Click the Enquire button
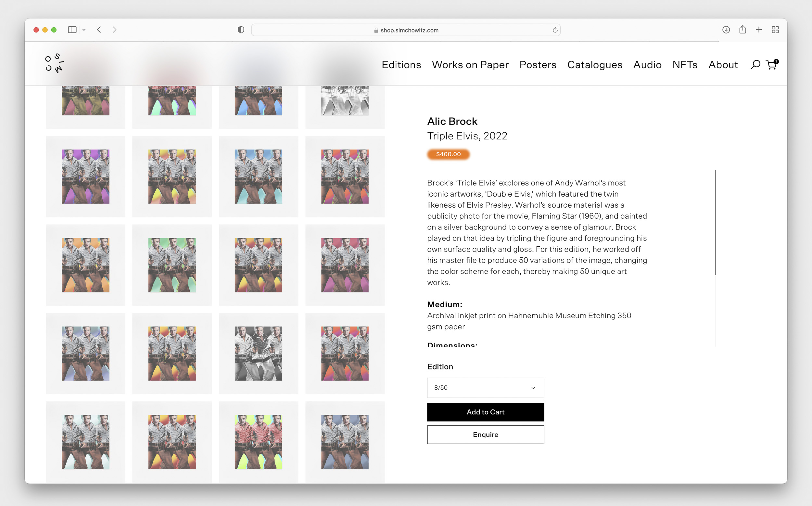 coord(485,435)
